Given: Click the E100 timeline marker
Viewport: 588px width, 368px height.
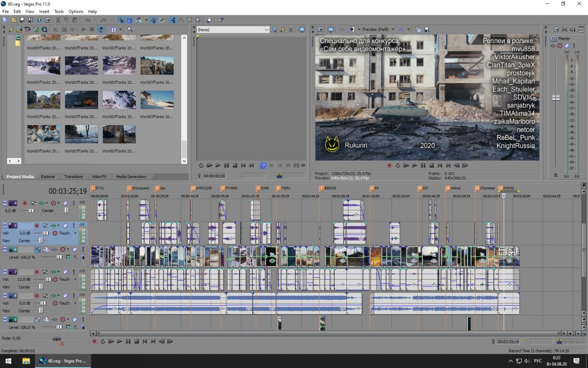Looking at the screenshot, I should [258, 188].
